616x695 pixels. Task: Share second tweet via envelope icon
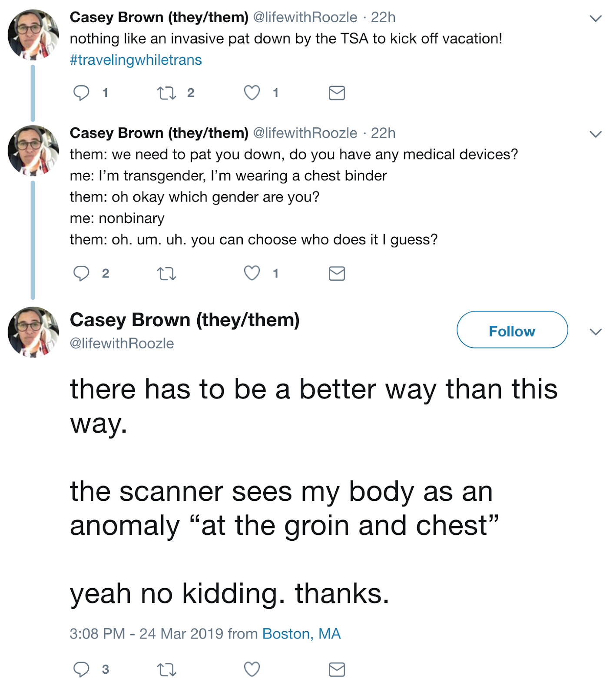click(337, 274)
